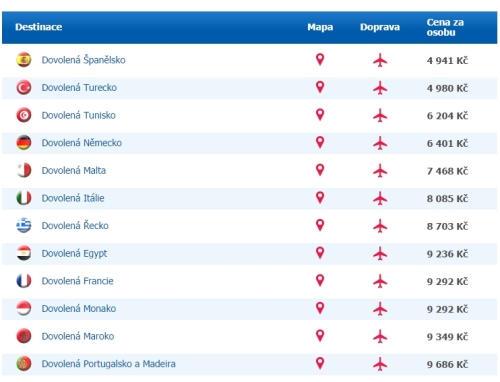Open map pin for Španělsko row
Image resolution: width=500 pixels, height=382 pixels.
pos(320,60)
